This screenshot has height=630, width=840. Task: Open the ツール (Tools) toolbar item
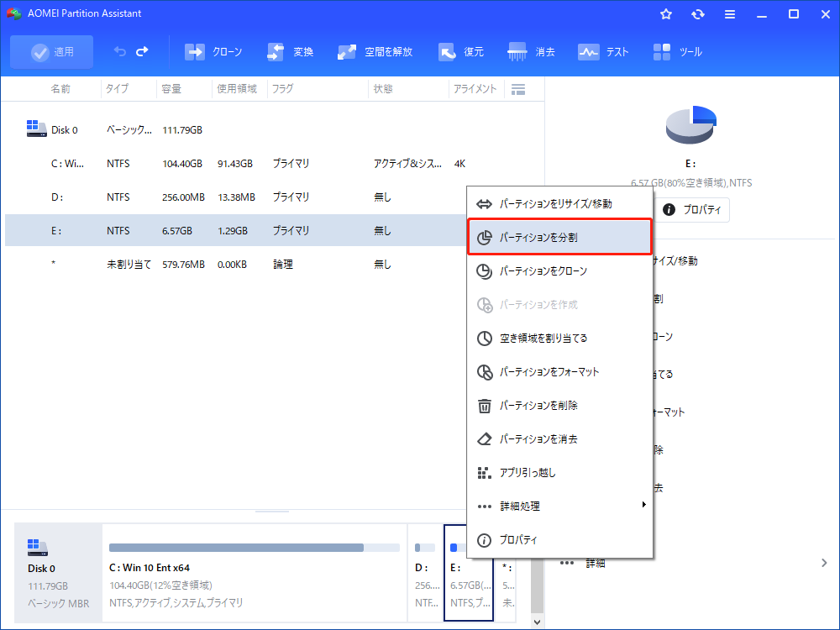[x=677, y=52]
